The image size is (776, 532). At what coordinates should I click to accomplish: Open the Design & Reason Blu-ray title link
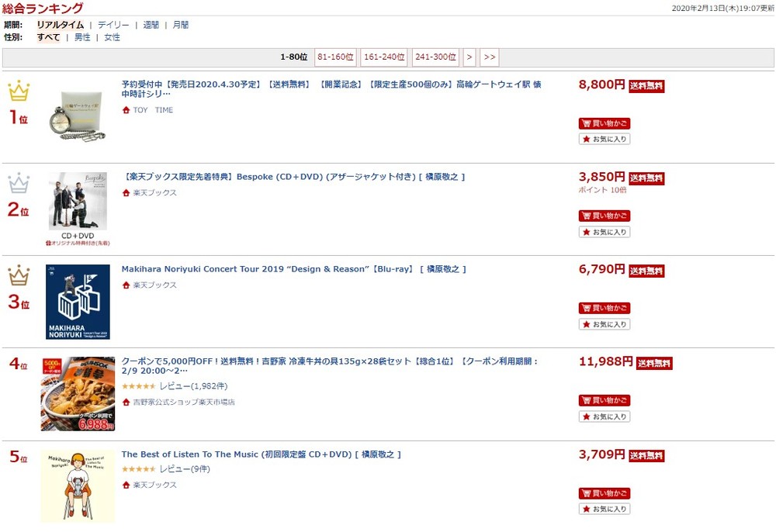[x=293, y=269]
